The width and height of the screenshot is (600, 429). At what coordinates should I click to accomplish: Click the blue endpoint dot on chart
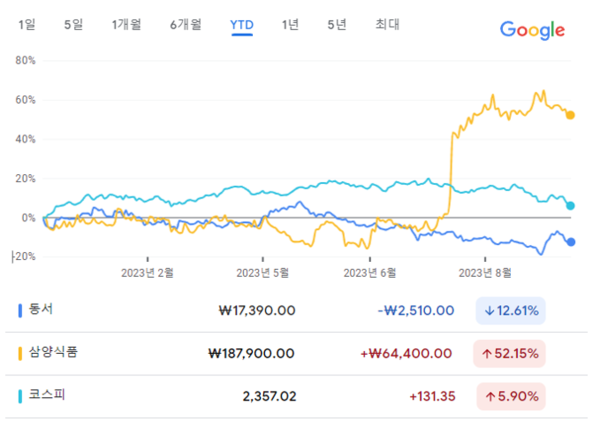571,241
